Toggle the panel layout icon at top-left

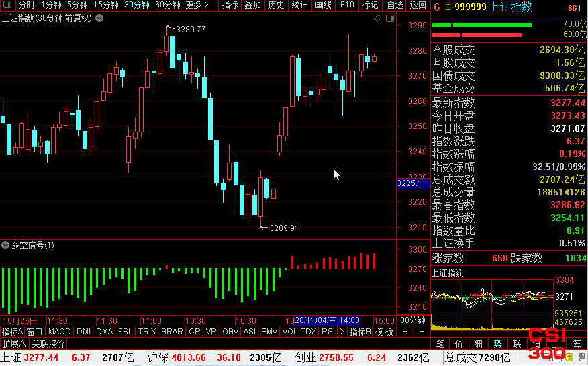click(7, 5)
